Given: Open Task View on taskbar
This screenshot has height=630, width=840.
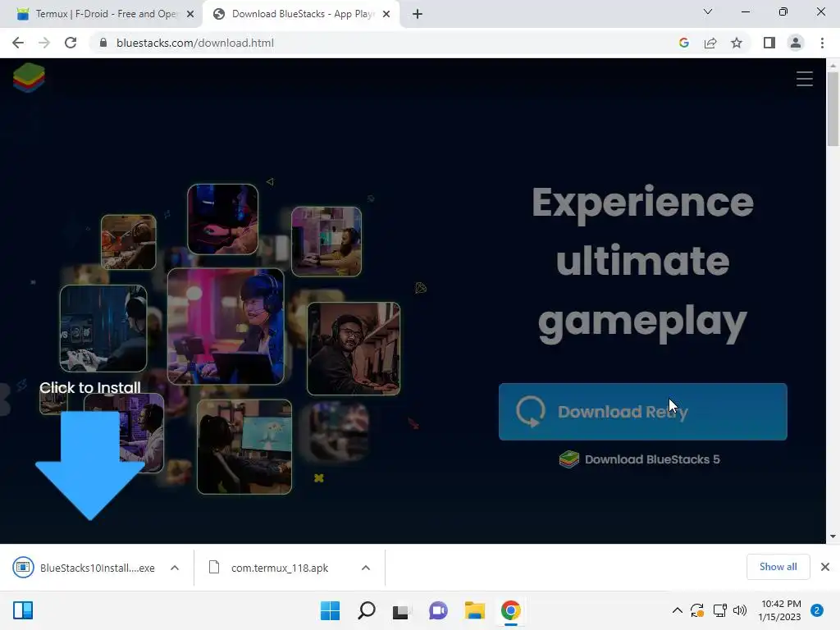Looking at the screenshot, I should coord(400,610).
